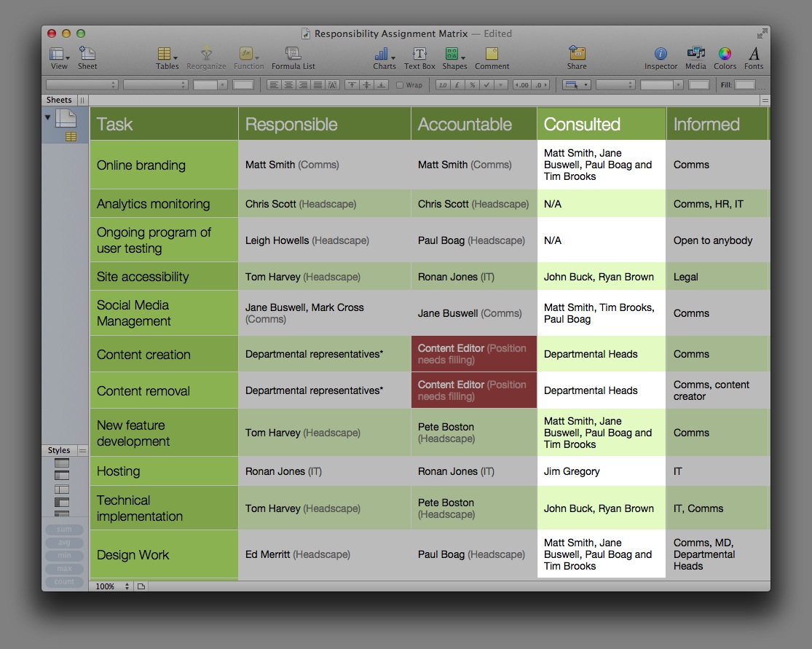Increase decimal places

click(x=540, y=85)
